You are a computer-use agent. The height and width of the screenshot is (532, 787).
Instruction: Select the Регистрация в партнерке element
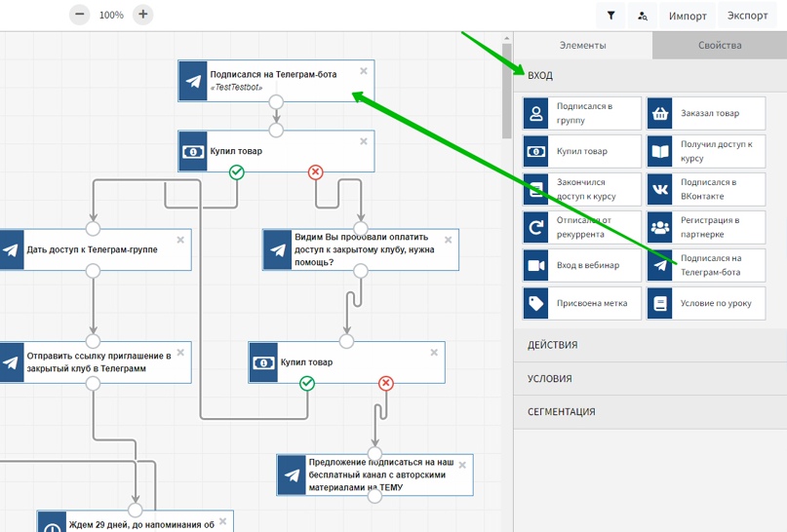705,227
